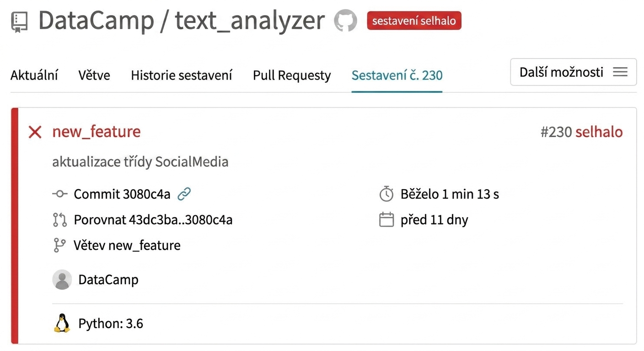Open the '#230 selhalo' build link
Image resolution: width=644 pixels, height=351 pixels.
click(x=581, y=132)
